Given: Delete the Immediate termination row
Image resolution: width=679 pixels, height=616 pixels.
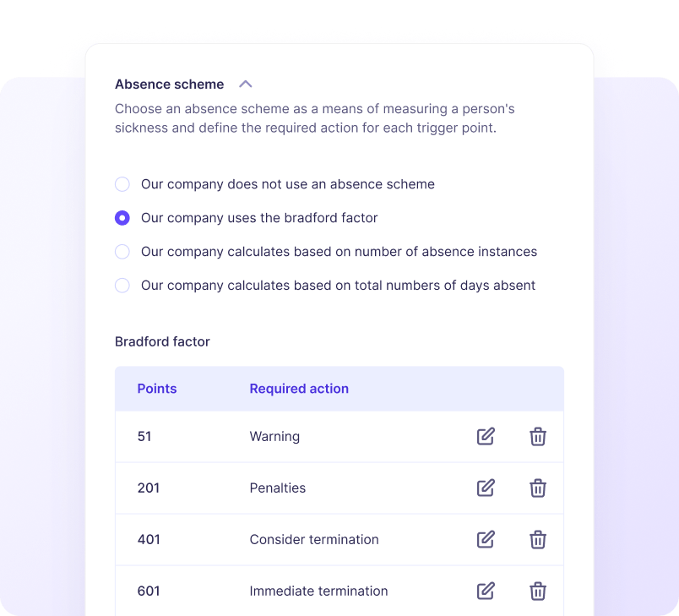Looking at the screenshot, I should pyautogui.click(x=538, y=591).
